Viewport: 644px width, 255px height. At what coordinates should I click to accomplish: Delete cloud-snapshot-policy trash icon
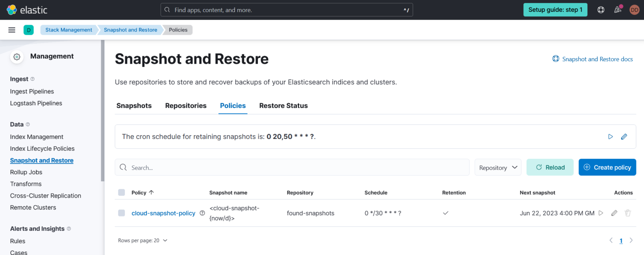pyautogui.click(x=628, y=213)
